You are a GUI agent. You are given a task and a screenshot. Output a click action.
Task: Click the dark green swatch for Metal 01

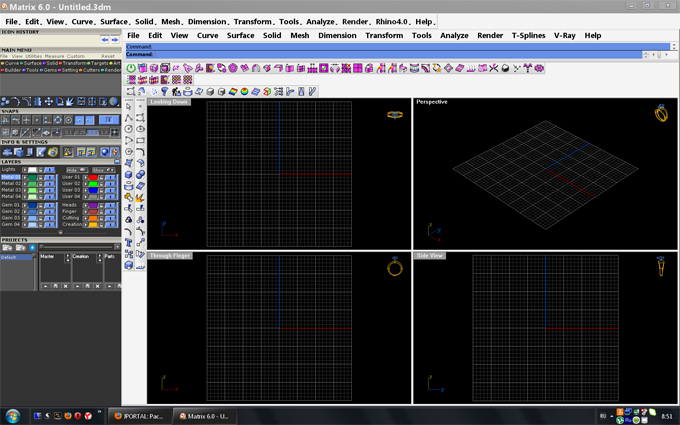[x=32, y=177]
